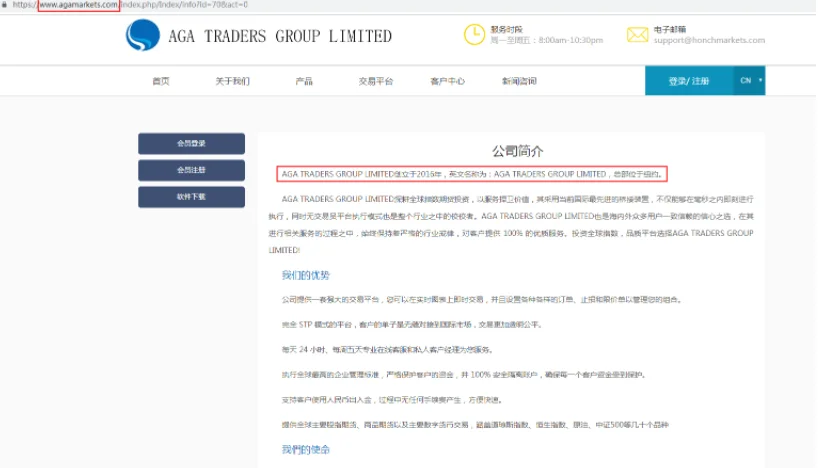
Task: Click the line about 人民币出入金
Action: pyautogui.click(x=392, y=400)
